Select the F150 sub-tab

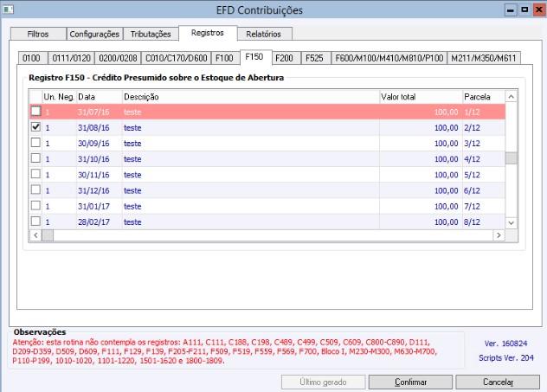tap(254, 57)
